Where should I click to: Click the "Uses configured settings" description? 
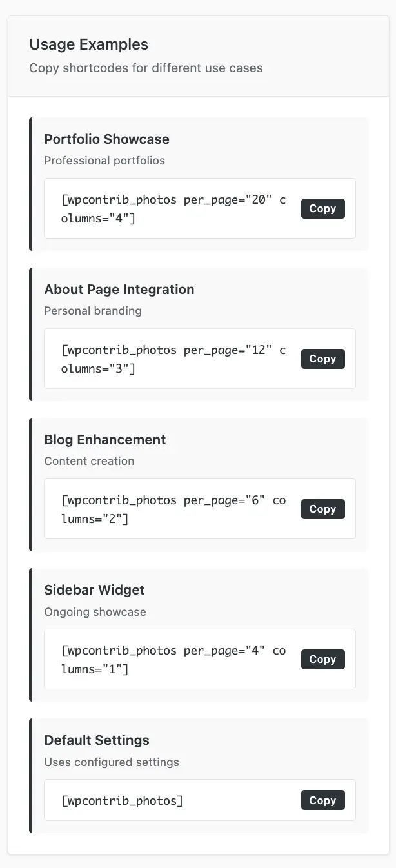112,762
